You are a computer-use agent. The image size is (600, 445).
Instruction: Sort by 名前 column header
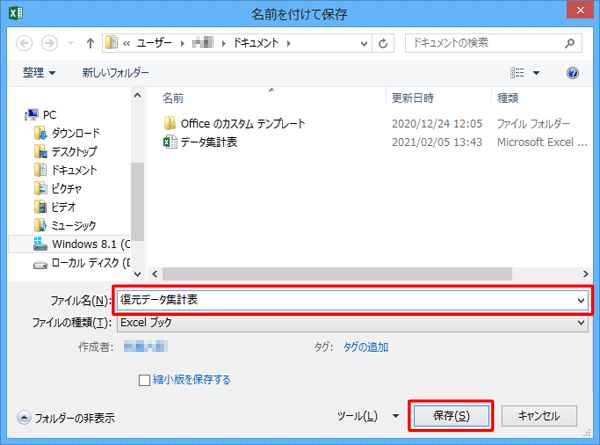[173, 98]
